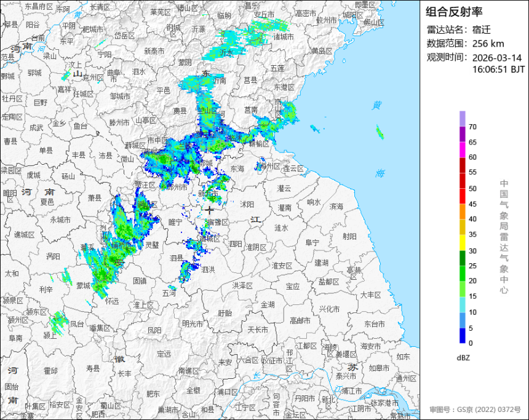Viewport: 529px width, 420px height.
Task: Click the 新泰市 map label
Action: (x=154, y=51)
